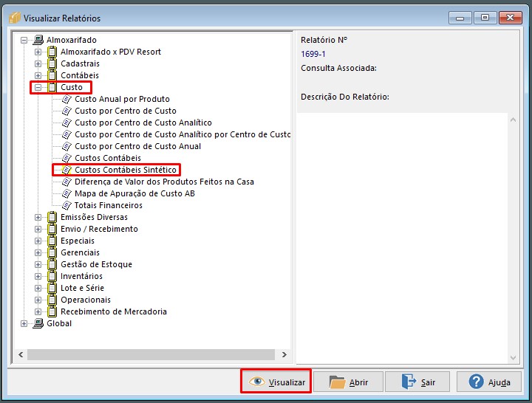Click the Contábeis clipboard icon
This screenshot has width=532, height=403.
click(52, 75)
